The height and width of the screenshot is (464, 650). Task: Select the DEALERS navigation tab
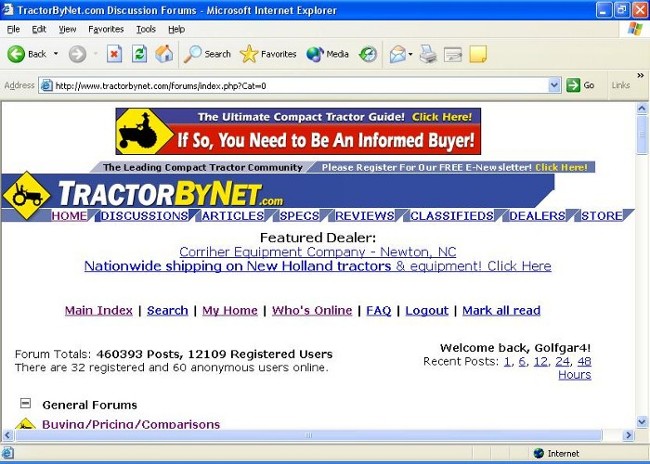537,216
